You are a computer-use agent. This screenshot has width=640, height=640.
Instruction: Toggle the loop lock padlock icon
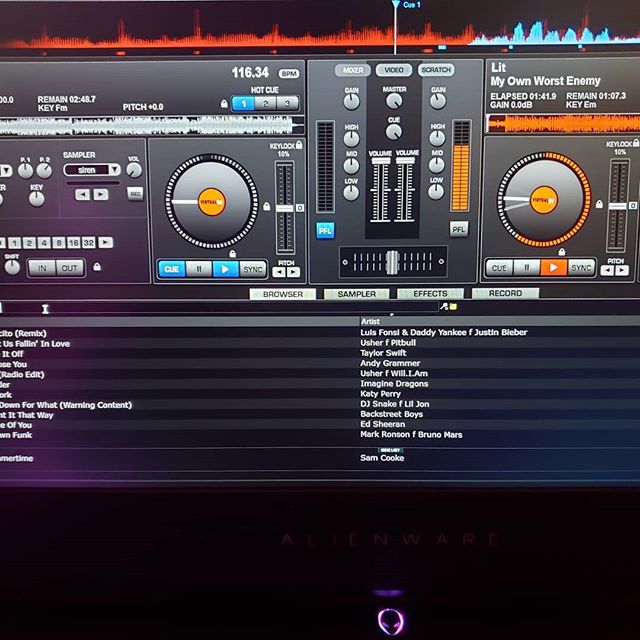(x=97, y=267)
